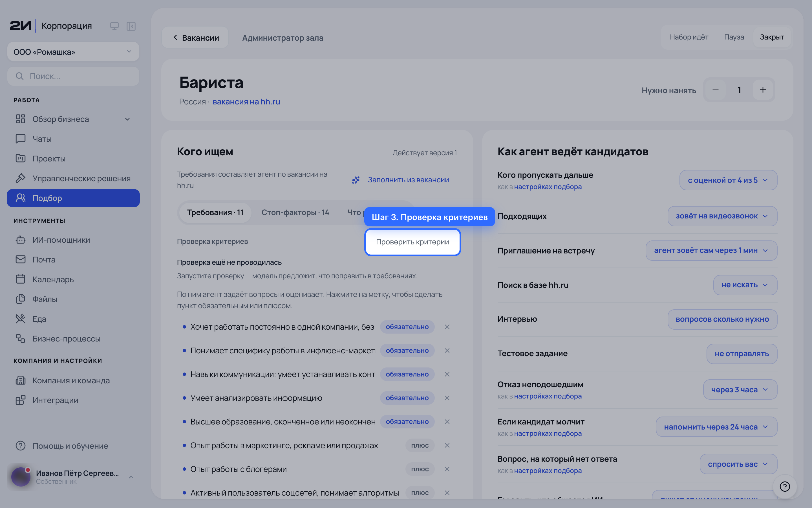The width and height of the screenshot is (812, 508).
Task: Increase Нужно нанять count with plus
Action: click(763, 90)
